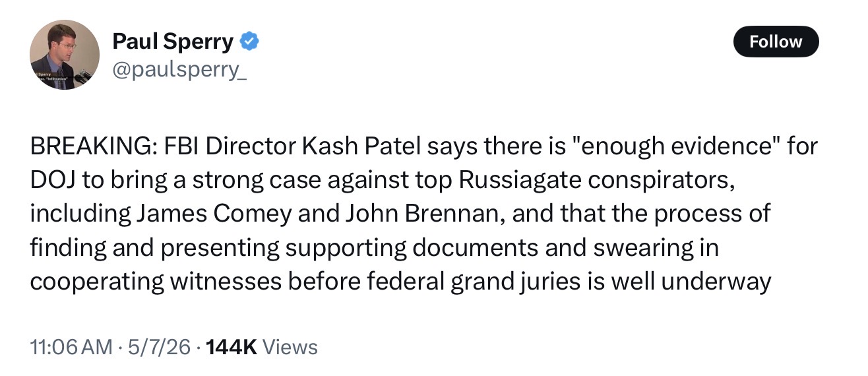Click the blue verified checkmark badge
868x376 pixels.
[x=249, y=42]
